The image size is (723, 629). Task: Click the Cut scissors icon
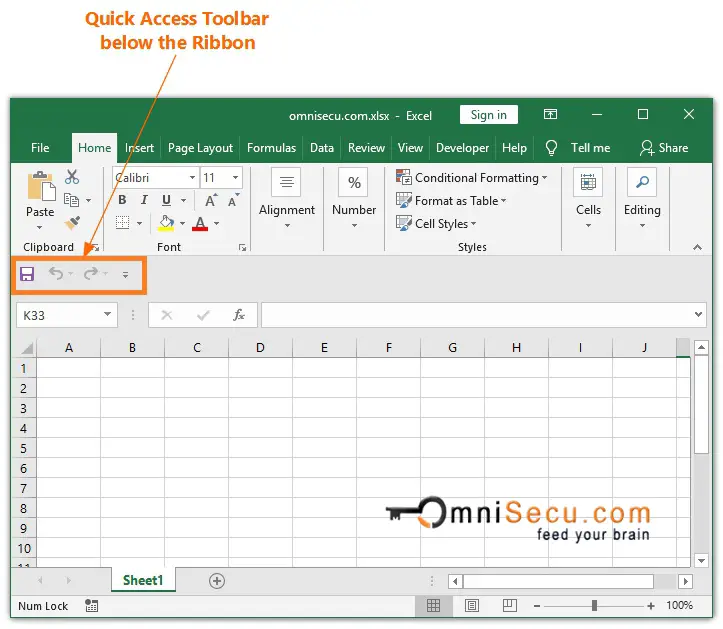pos(72,177)
